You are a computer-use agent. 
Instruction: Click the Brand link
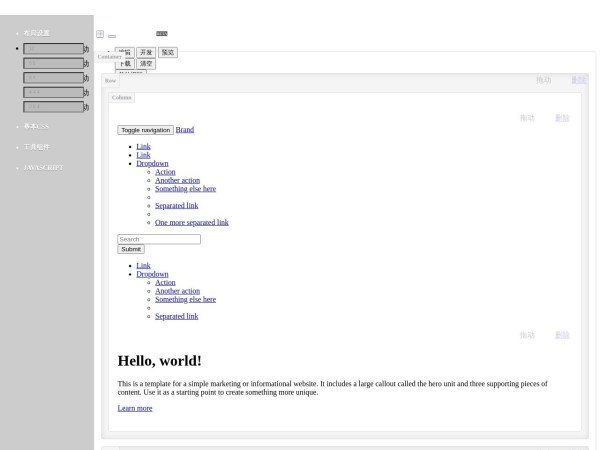click(x=184, y=130)
